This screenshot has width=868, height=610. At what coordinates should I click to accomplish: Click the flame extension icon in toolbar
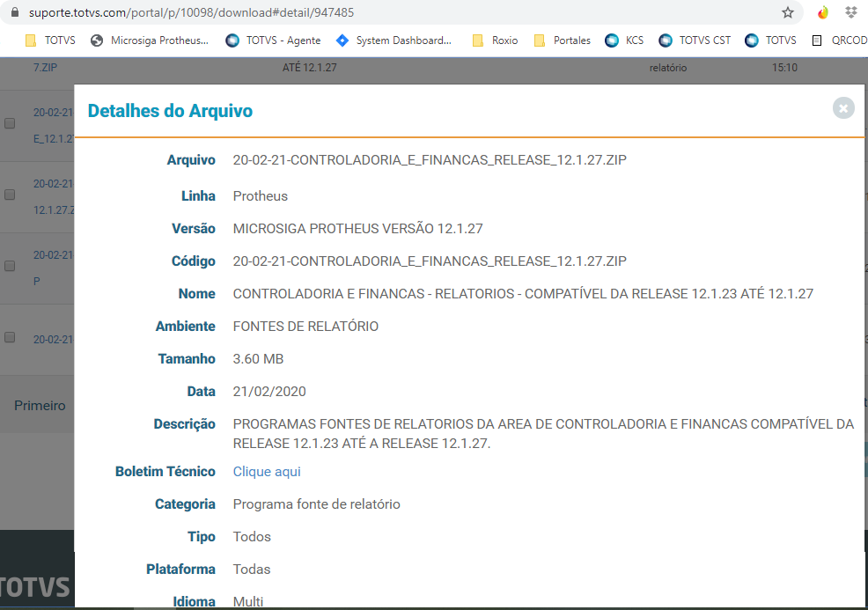click(823, 12)
